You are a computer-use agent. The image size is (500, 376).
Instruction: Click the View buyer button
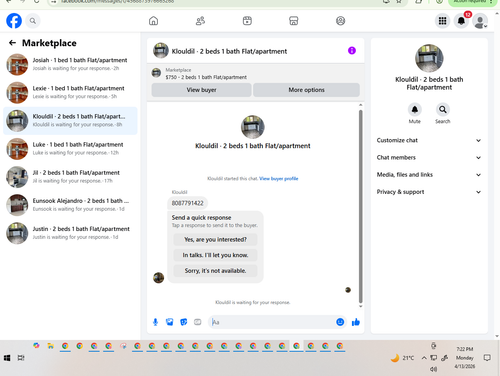click(201, 90)
